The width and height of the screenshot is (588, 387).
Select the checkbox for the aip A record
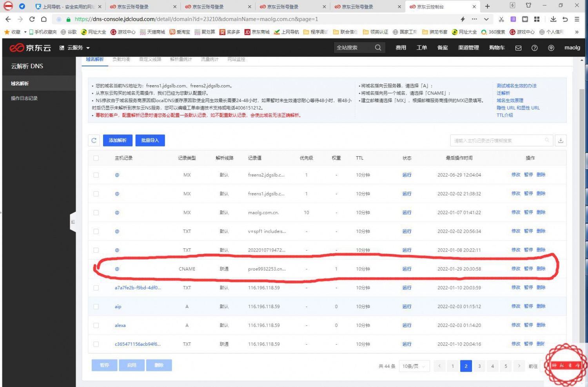coord(96,307)
